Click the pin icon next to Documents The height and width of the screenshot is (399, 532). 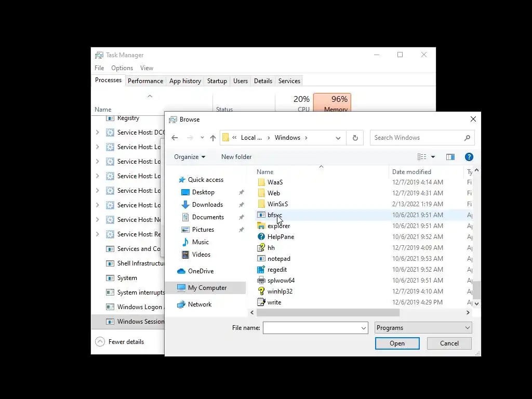tap(241, 217)
